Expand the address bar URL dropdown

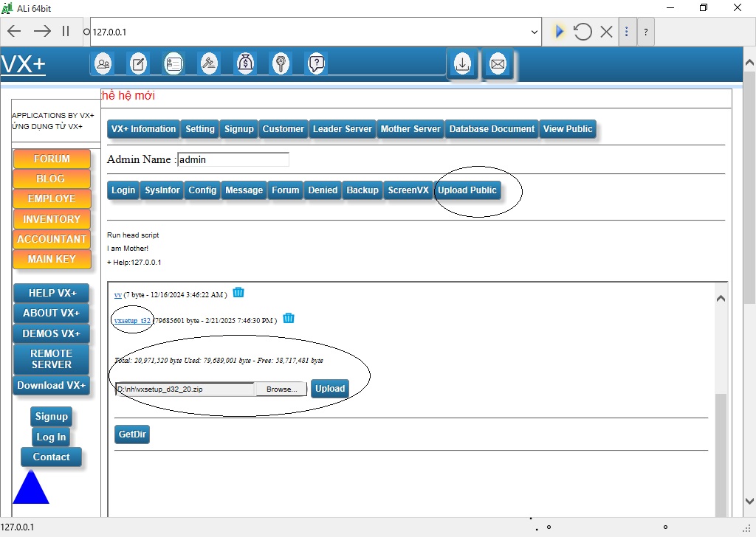click(x=535, y=32)
